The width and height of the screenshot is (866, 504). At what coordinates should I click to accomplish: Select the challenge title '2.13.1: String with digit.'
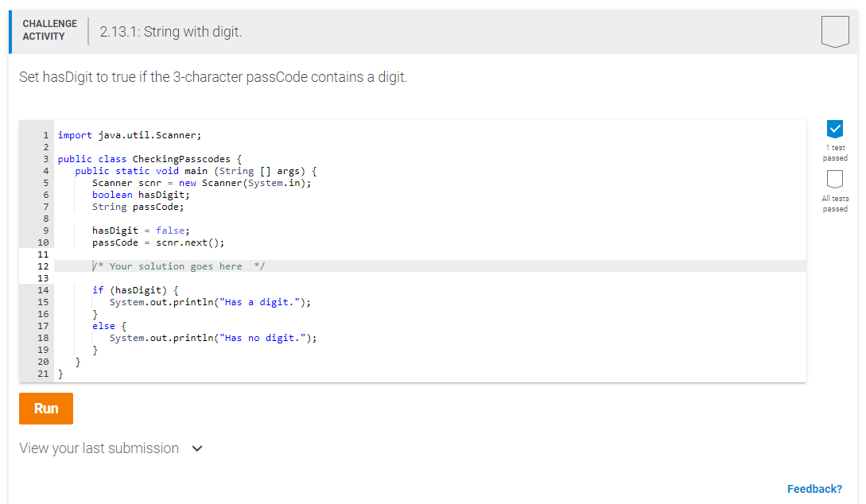click(x=172, y=33)
